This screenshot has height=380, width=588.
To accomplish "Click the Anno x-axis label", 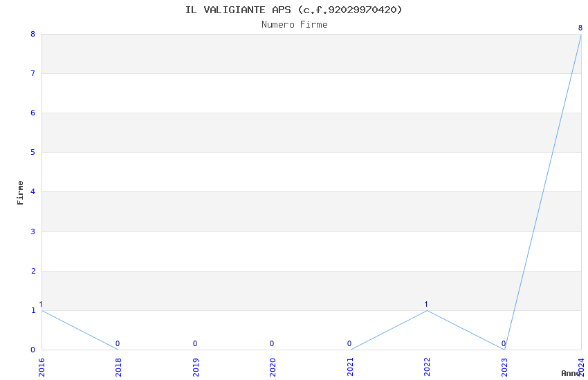I will pyautogui.click(x=571, y=373).
